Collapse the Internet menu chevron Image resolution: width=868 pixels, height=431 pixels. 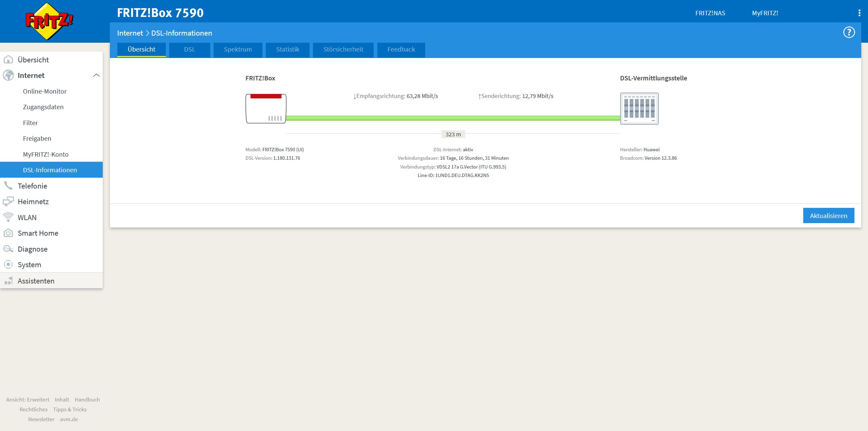tap(96, 75)
